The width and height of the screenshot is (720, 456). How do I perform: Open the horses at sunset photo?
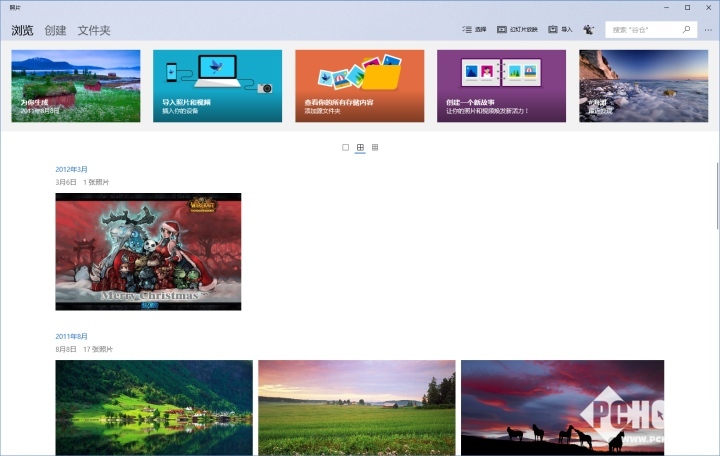coord(562,408)
